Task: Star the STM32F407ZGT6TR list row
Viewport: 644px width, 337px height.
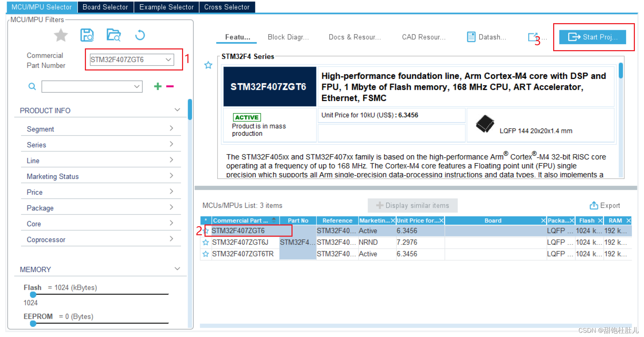Action: pos(206,254)
